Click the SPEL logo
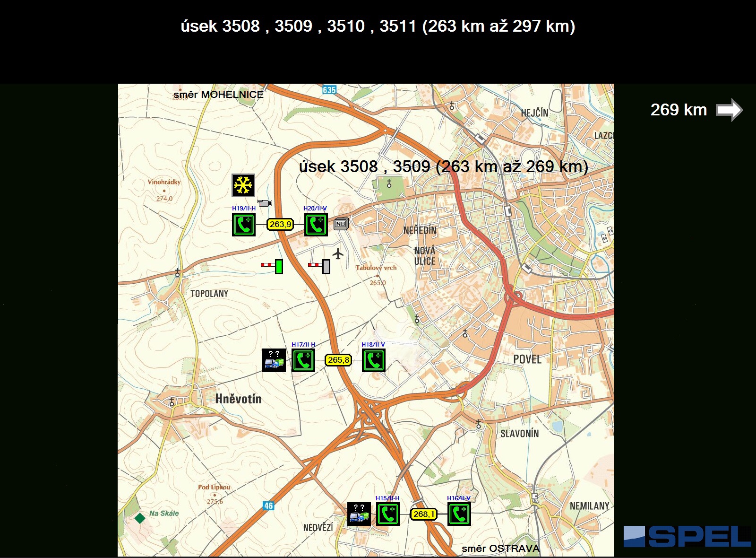 [x=687, y=537]
